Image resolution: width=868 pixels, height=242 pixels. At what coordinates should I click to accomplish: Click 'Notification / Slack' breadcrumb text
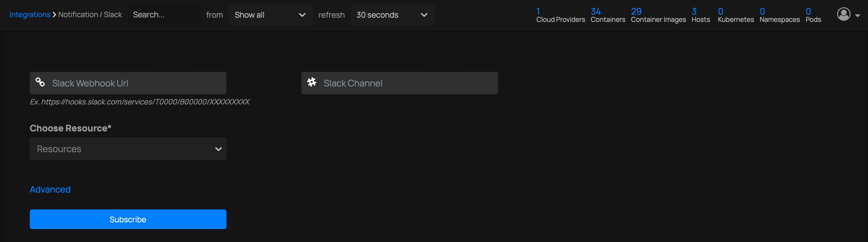click(x=90, y=15)
